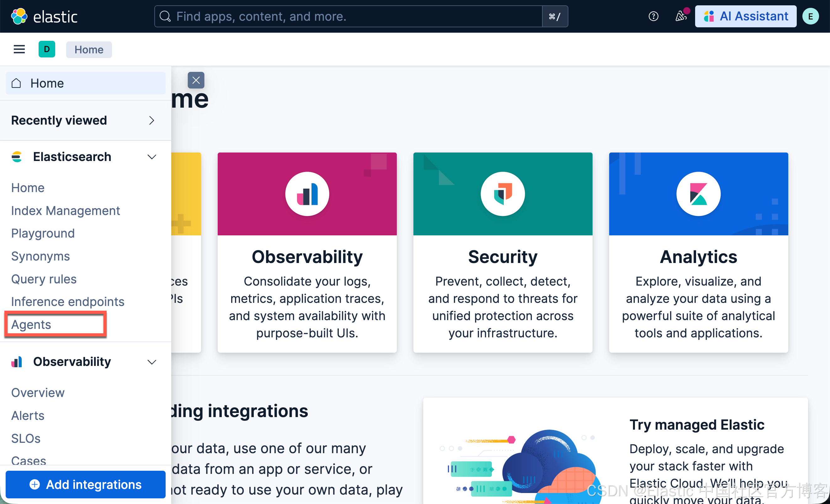Open the AI Assistant button

click(x=745, y=16)
